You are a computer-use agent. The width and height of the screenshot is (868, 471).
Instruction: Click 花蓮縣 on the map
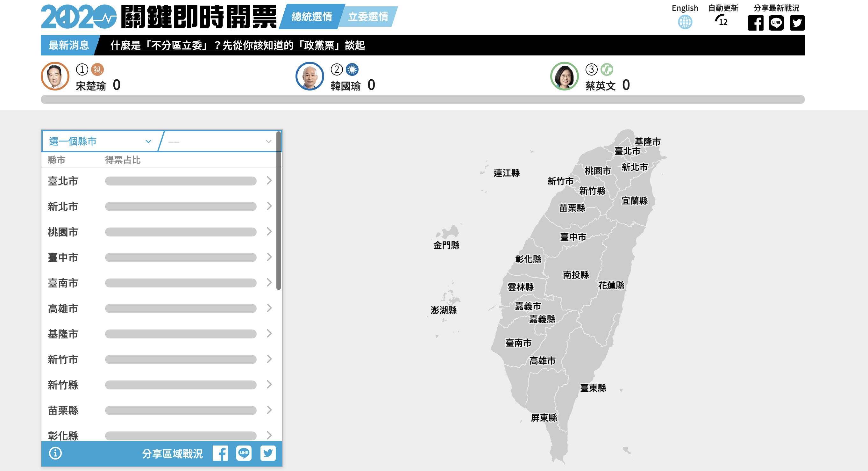pos(611,286)
